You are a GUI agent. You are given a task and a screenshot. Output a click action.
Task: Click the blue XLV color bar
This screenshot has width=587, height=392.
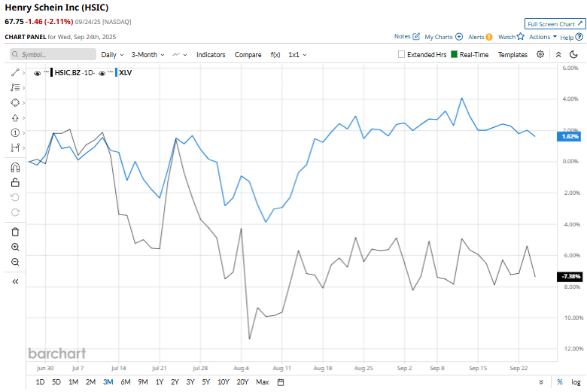117,73
